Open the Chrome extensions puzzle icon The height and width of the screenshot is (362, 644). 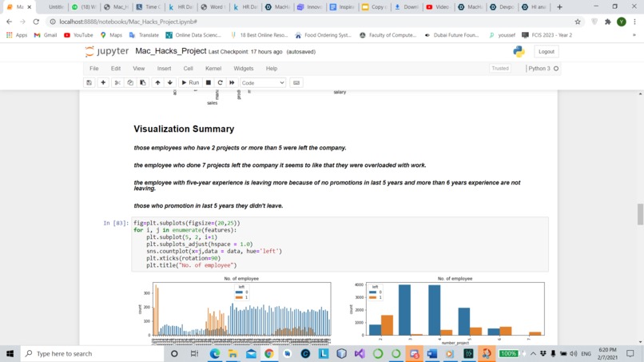coord(608,22)
